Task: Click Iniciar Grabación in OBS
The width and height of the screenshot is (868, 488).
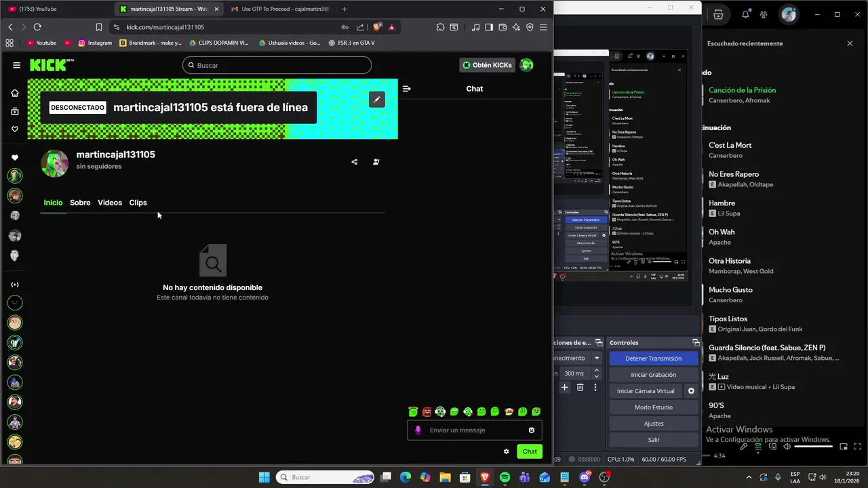Action: (654, 375)
